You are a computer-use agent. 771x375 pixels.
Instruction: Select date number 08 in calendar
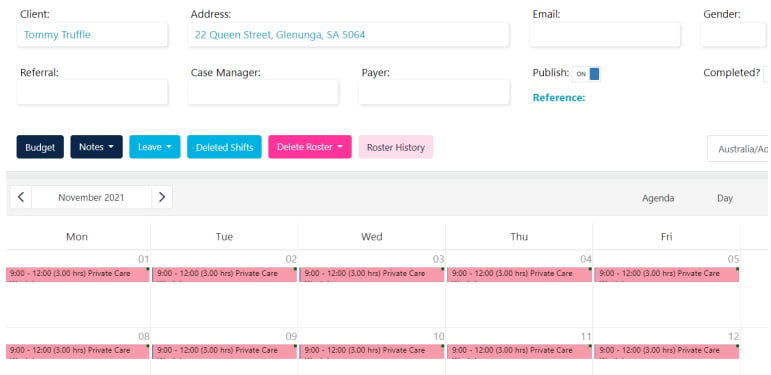click(144, 337)
